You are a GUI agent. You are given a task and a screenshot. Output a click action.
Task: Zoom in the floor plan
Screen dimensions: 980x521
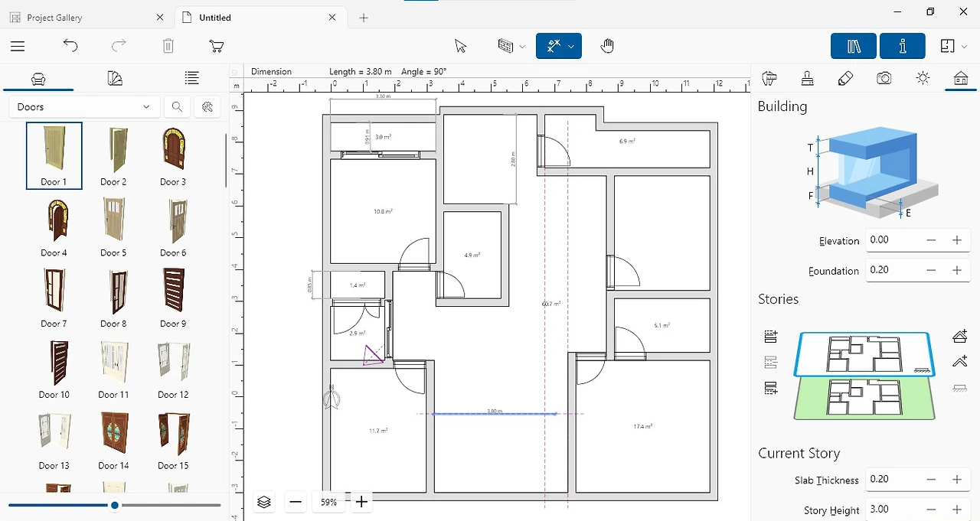point(362,502)
